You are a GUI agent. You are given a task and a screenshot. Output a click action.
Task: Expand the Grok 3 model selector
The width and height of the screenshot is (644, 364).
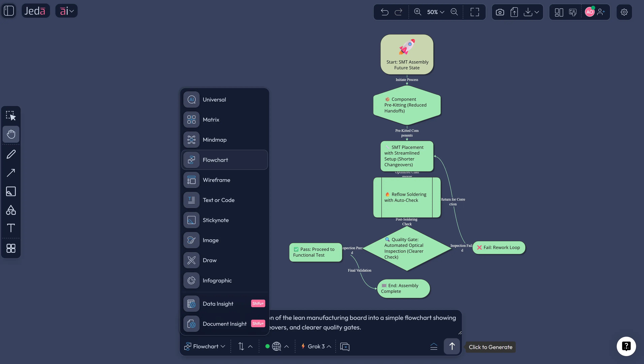316,346
